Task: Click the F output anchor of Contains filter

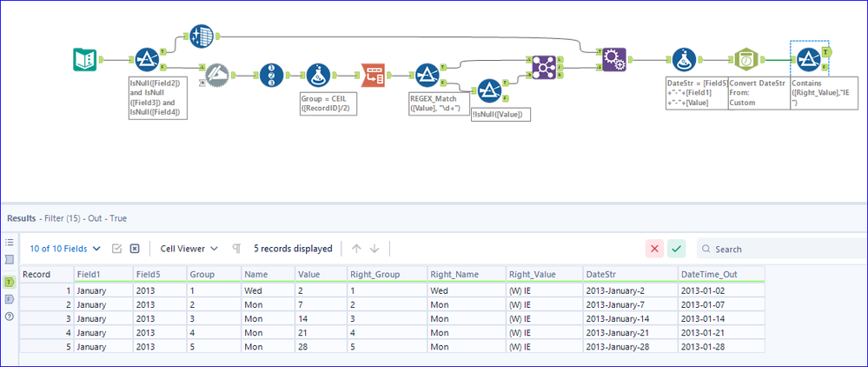Action: pos(825,67)
